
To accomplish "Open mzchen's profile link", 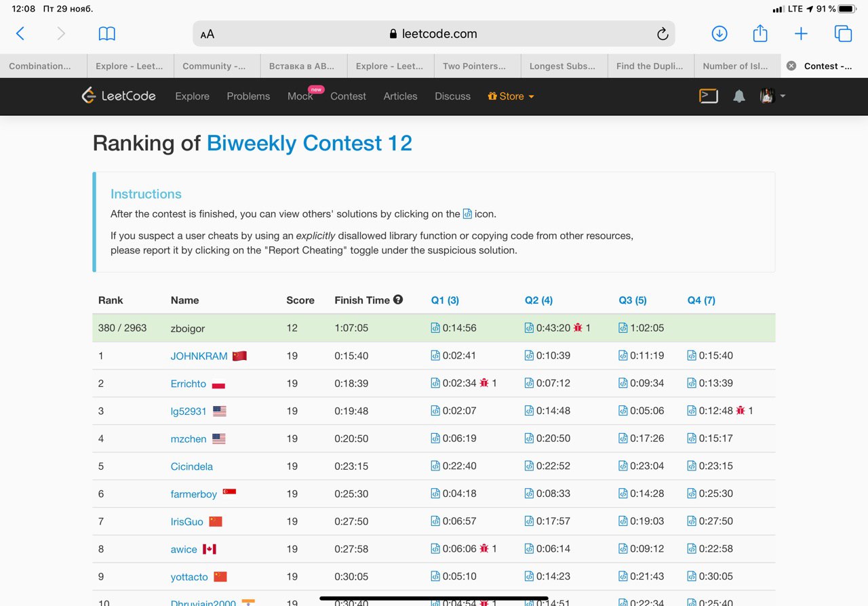I will (189, 439).
